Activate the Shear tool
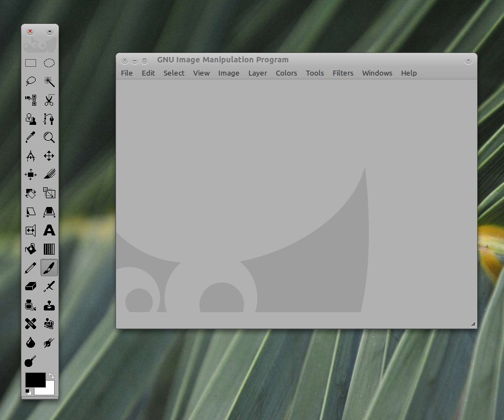504x420 pixels. pos(31,212)
